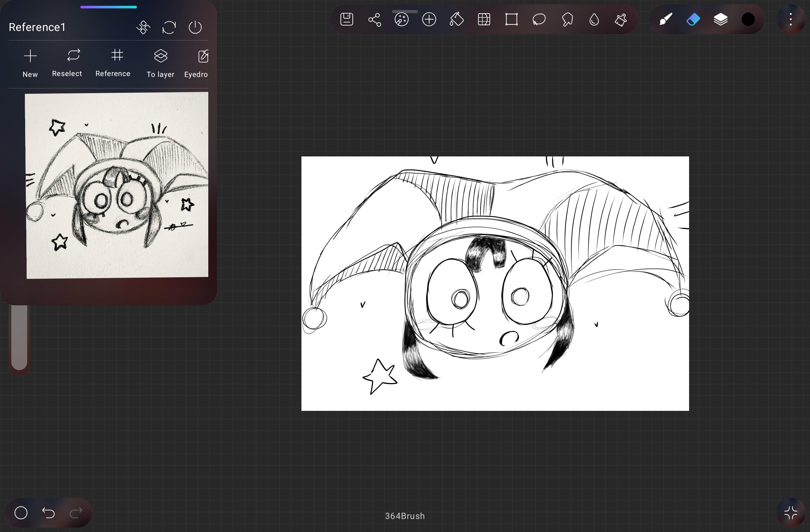The height and width of the screenshot is (532, 810).
Task: Click the Reference1 panel title
Action: pos(37,27)
